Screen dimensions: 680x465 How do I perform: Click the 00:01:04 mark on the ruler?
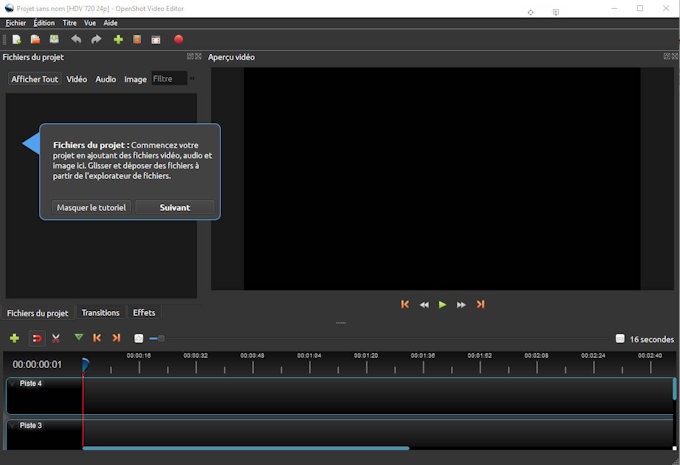(x=309, y=356)
